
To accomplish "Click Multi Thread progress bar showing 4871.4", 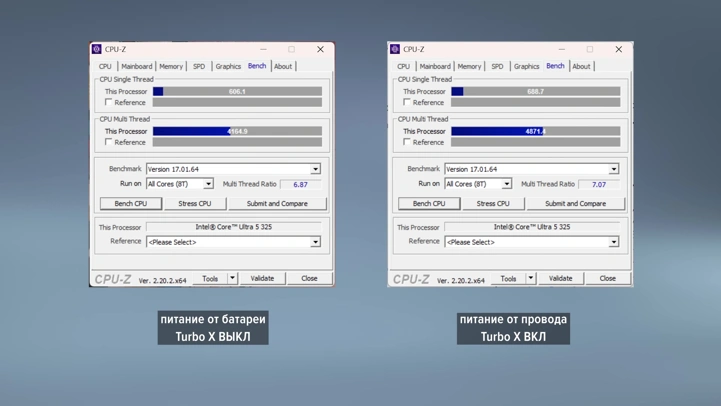I will (x=536, y=131).
